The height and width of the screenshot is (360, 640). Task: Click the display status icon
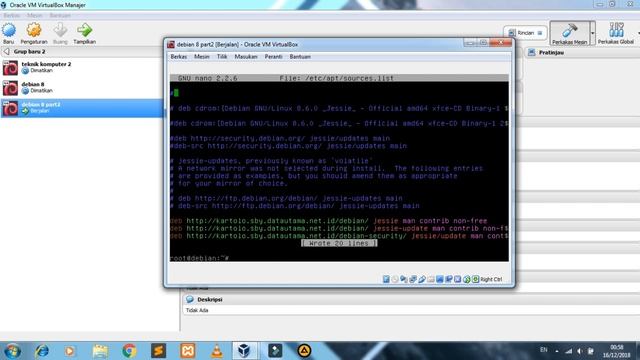point(440,279)
